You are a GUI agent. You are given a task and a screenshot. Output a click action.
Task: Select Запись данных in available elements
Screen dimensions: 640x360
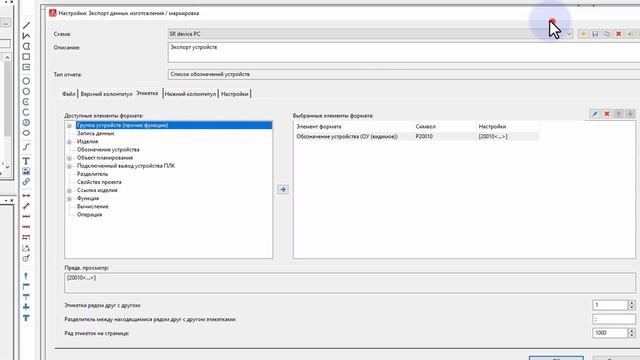(96, 133)
